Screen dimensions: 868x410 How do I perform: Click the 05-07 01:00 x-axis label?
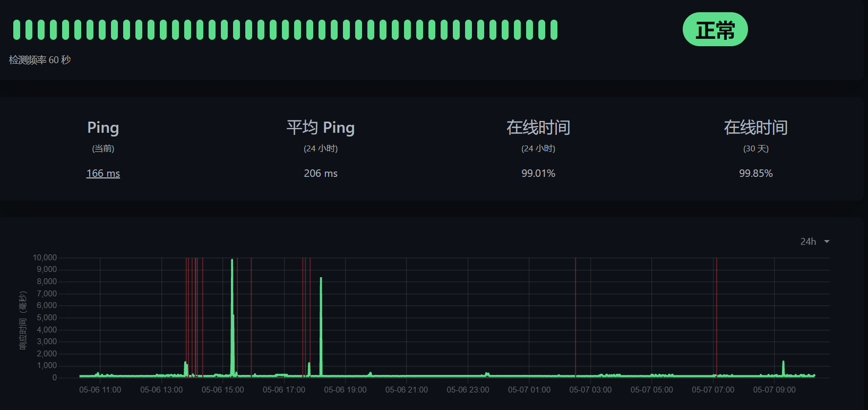529,390
